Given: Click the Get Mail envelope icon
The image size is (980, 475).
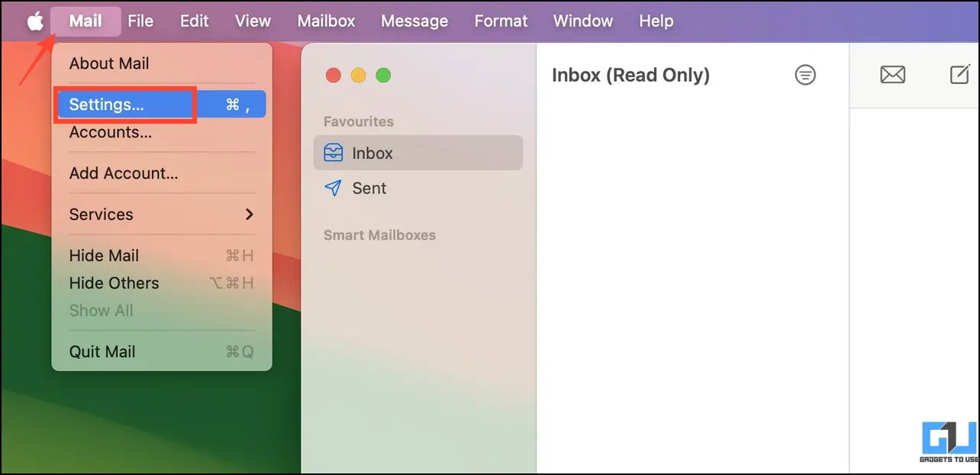Looking at the screenshot, I should click(x=892, y=75).
